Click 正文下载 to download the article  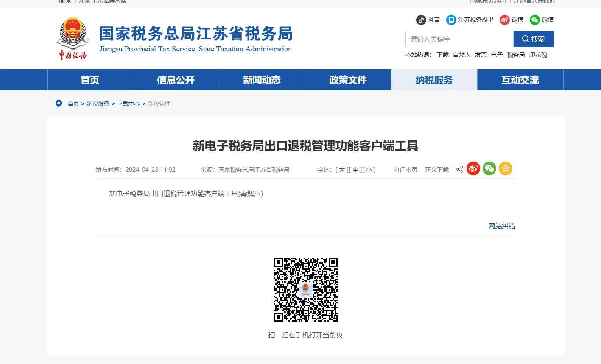[x=437, y=170]
